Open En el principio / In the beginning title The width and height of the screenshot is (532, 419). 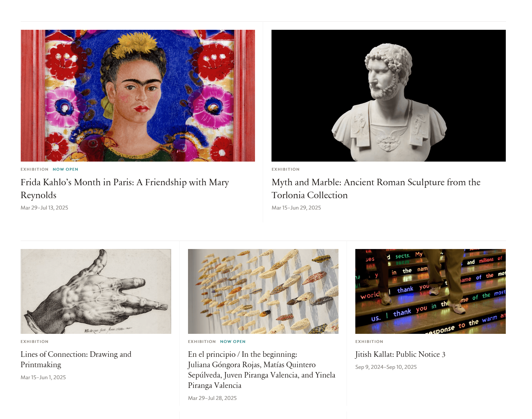[x=261, y=370]
